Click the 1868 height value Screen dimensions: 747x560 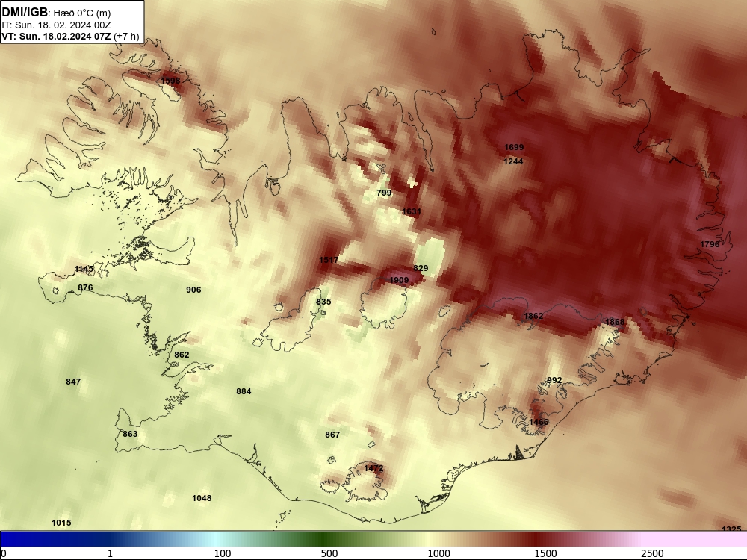click(x=615, y=322)
